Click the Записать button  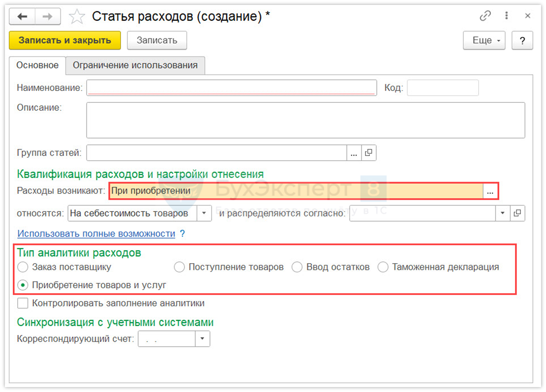point(157,40)
